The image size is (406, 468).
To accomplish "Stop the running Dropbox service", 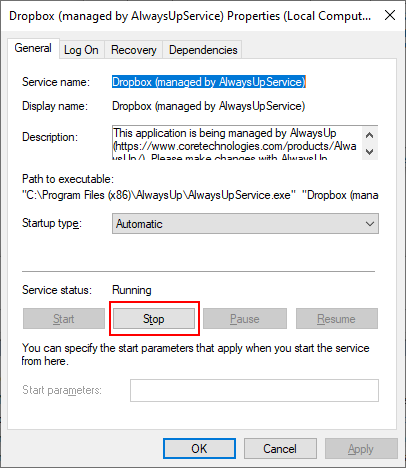I will 154,319.
